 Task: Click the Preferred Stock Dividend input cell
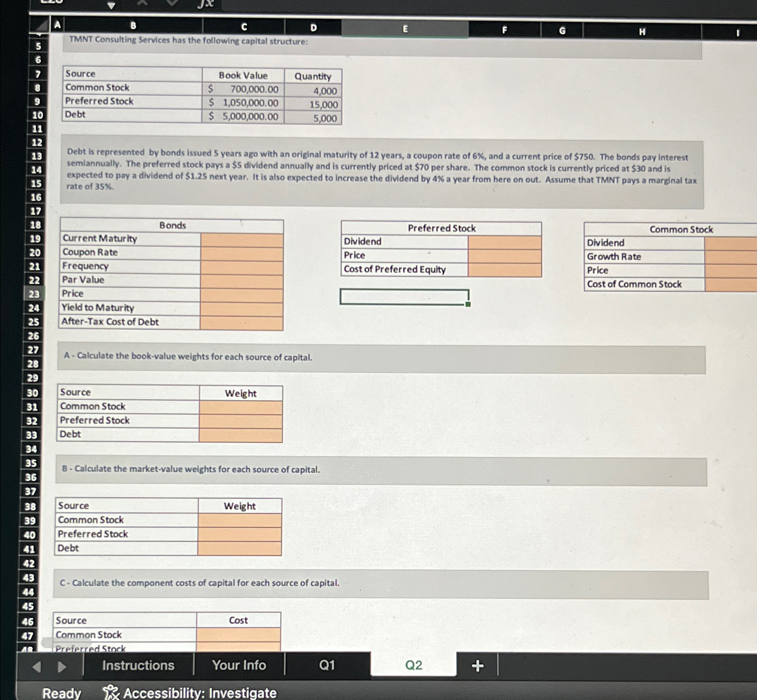click(505, 243)
